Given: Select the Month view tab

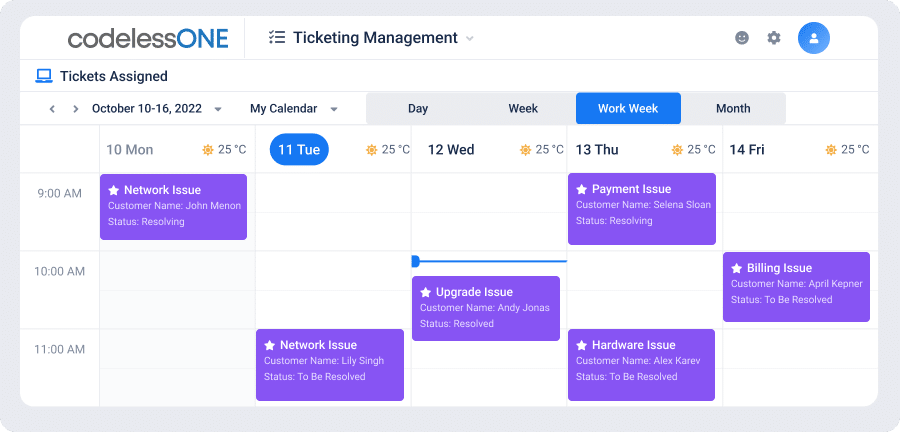Looking at the screenshot, I should (x=733, y=108).
